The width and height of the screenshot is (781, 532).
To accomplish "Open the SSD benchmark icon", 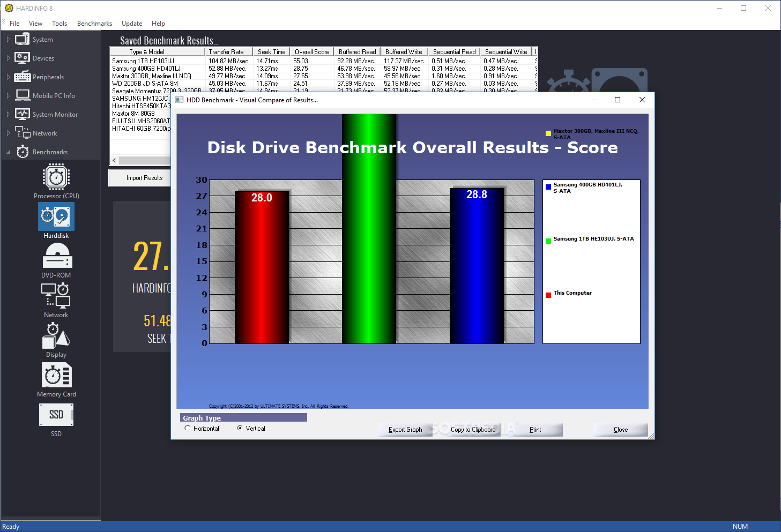I will 56,415.
